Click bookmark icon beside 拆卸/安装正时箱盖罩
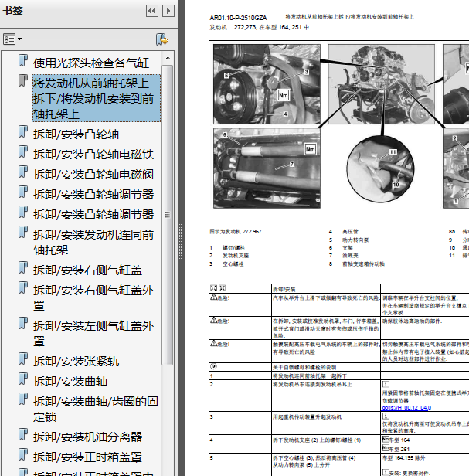The height and width of the screenshot is (476, 469). (x=22, y=454)
